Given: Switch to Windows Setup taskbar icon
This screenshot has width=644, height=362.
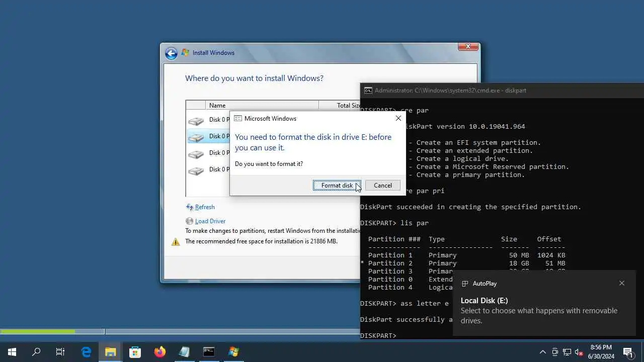Looking at the screenshot, I should (233, 352).
